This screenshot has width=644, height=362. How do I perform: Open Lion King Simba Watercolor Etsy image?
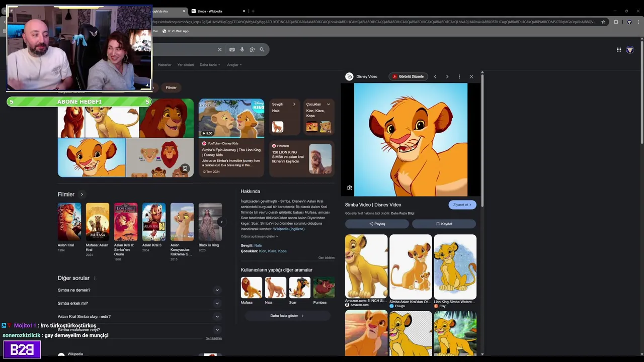(x=455, y=266)
